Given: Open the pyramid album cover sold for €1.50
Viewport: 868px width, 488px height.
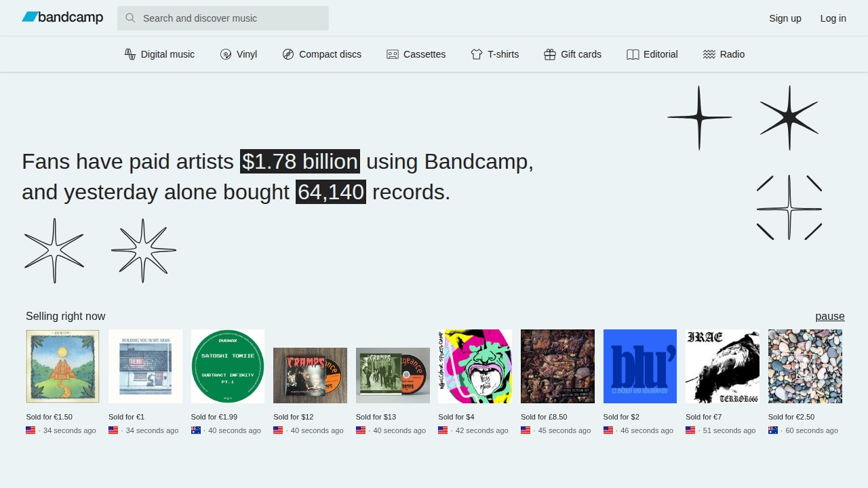Looking at the screenshot, I should pyautogui.click(x=62, y=366).
